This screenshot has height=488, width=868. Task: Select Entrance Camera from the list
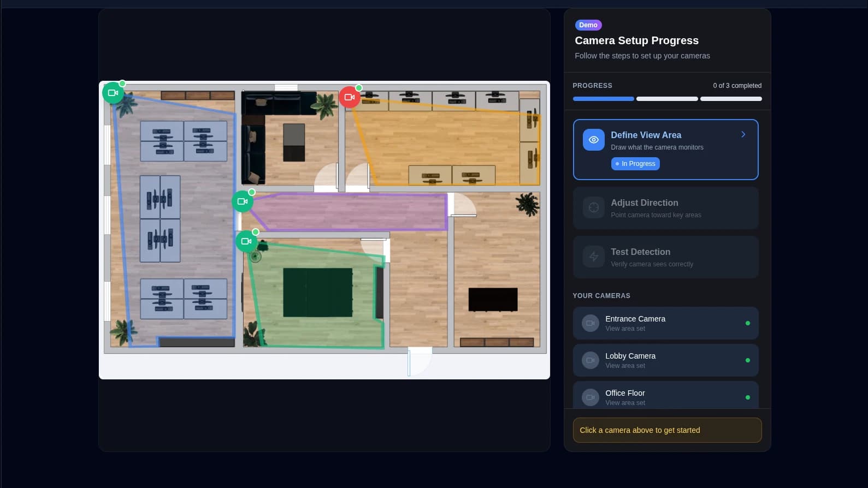pyautogui.click(x=665, y=323)
